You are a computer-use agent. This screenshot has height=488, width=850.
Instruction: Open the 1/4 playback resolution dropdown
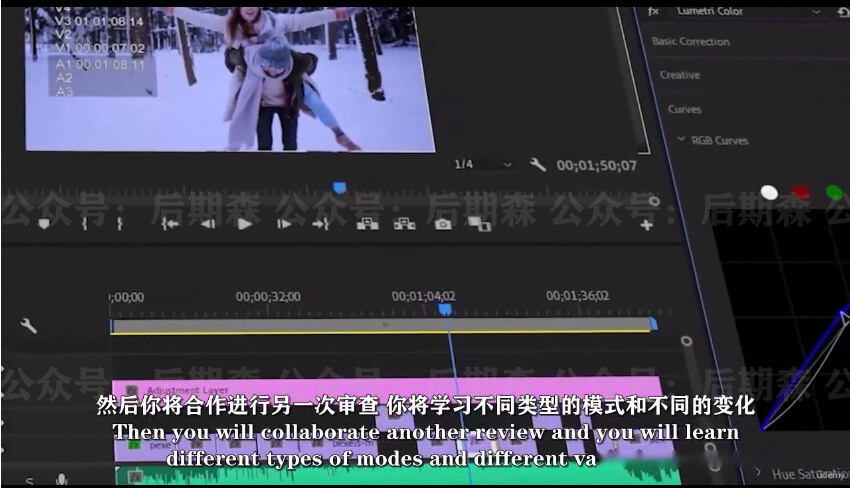(x=482, y=164)
